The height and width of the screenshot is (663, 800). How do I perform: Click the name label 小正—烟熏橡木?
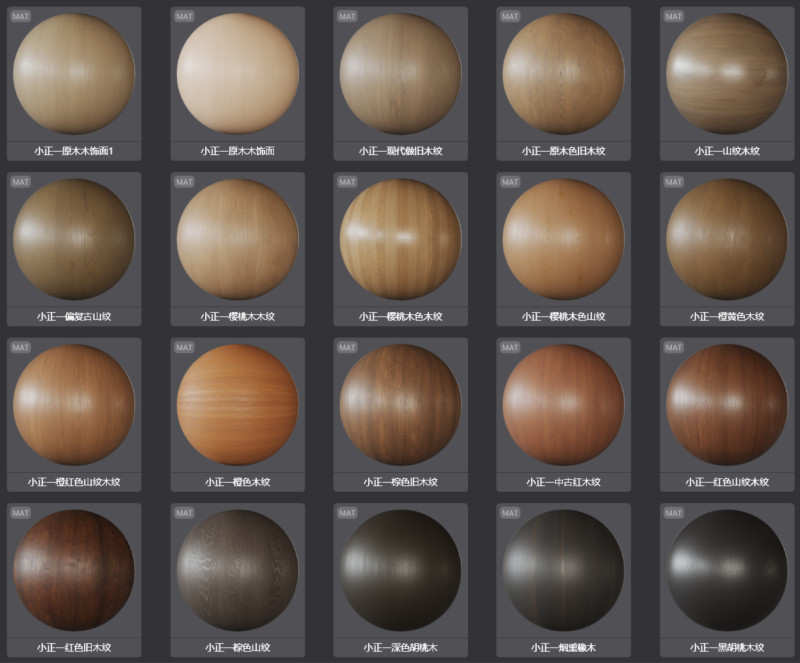(563, 647)
